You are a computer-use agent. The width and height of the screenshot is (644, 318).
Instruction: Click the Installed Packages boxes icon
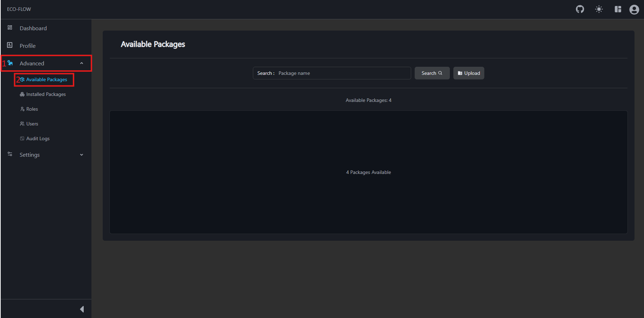pyautogui.click(x=22, y=94)
